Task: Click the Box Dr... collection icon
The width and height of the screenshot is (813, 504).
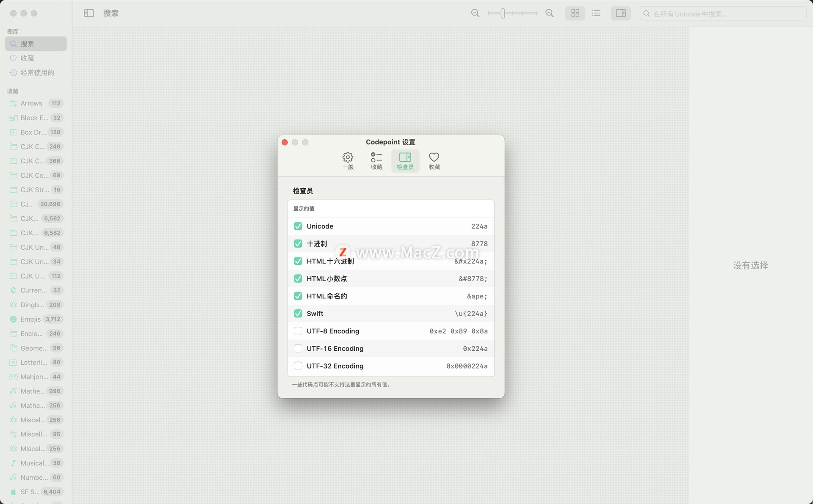Action: pyautogui.click(x=13, y=132)
